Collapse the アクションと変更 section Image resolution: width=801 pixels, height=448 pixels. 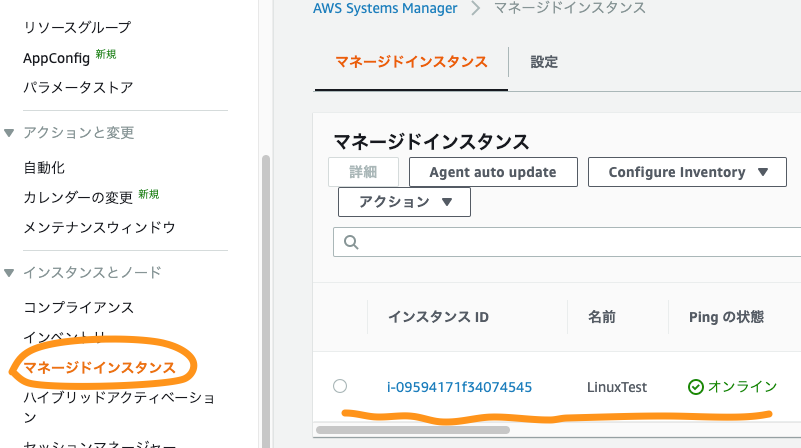pos(9,133)
